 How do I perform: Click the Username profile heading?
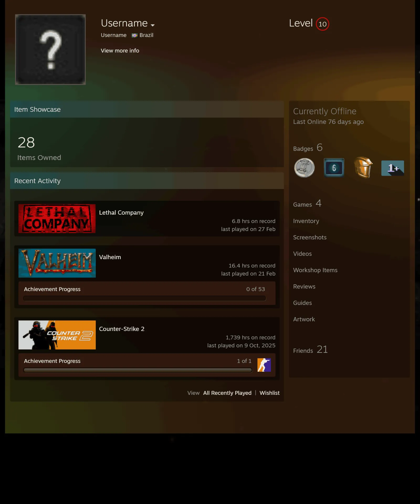[124, 23]
